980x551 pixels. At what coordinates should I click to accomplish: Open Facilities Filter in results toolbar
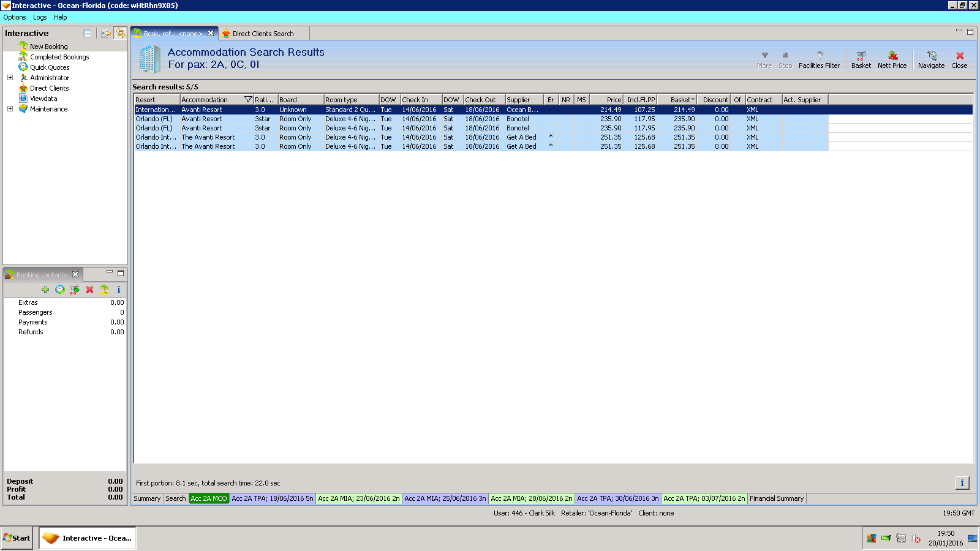[819, 59]
